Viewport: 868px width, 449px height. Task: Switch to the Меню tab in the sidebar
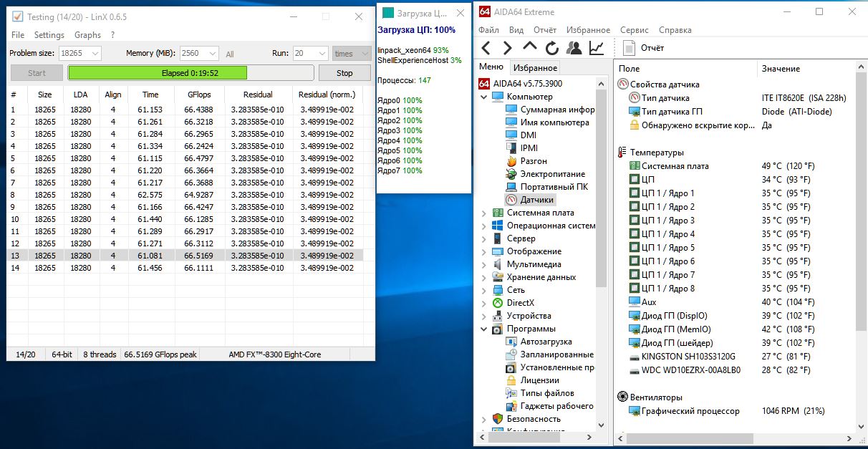[x=491, y=67]
